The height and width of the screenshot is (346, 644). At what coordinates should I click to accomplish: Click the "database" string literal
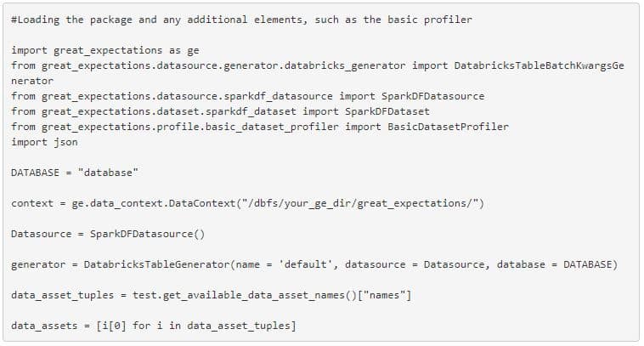[x=108, y=173]
